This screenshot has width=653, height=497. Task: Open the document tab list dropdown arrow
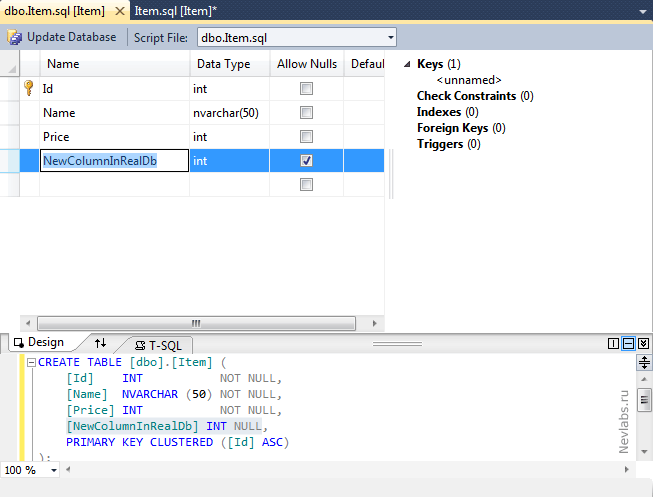[641, 11]
